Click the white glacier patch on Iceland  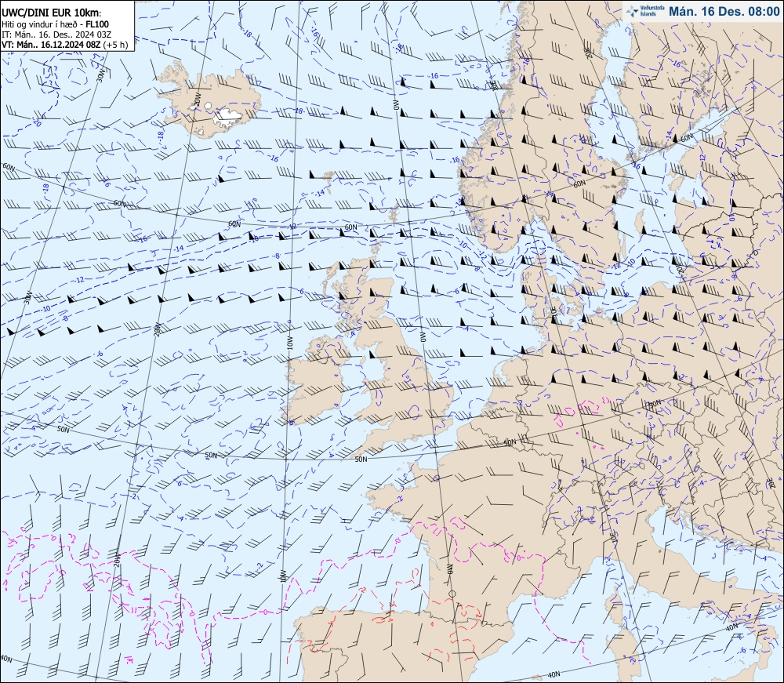click(x=227, y=118)
